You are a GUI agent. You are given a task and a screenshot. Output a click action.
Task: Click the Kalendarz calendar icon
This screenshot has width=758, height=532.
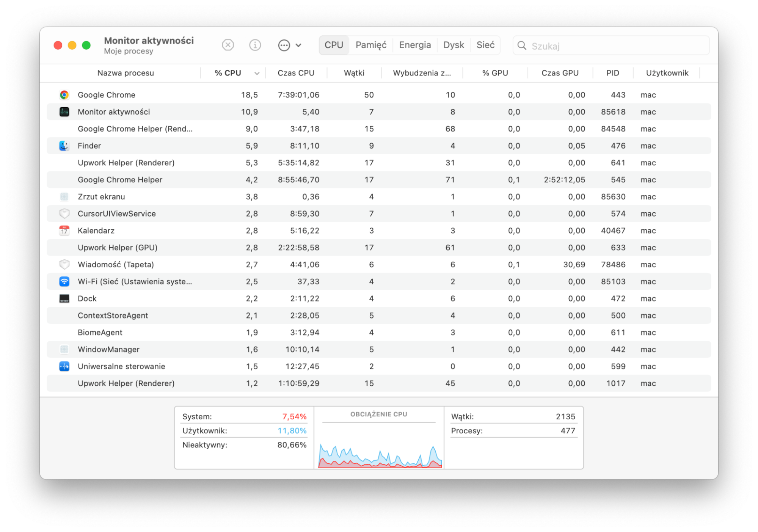point(64,231)
